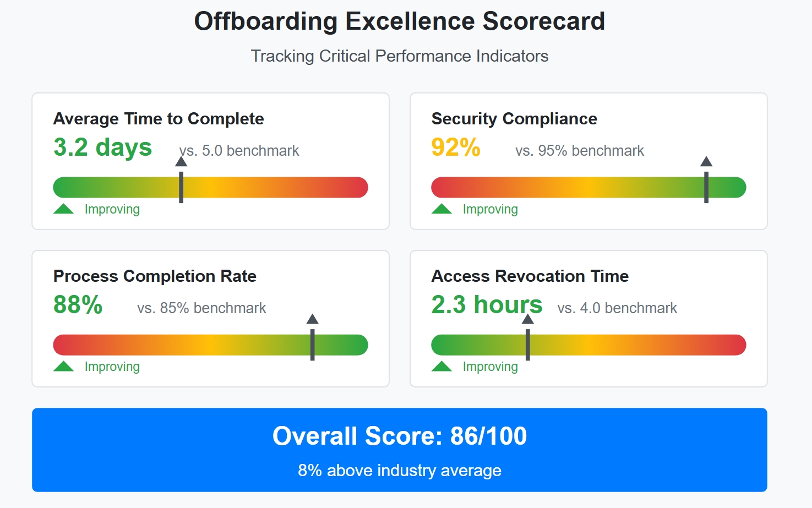Click the Security Compliance green trend triangle
Image resolution: width=812 pixels, height=508 pixels.
click(x=442, y=209)
